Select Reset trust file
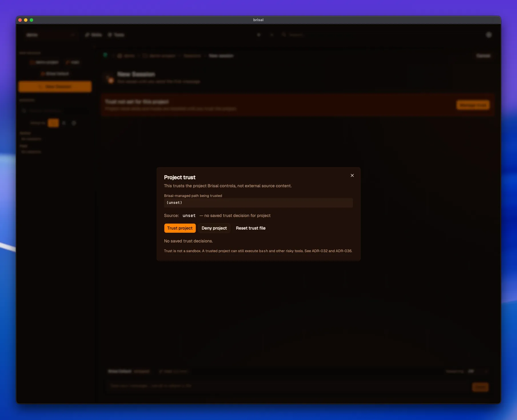This screenshot has width=517, height=420. tap(251, 228)
